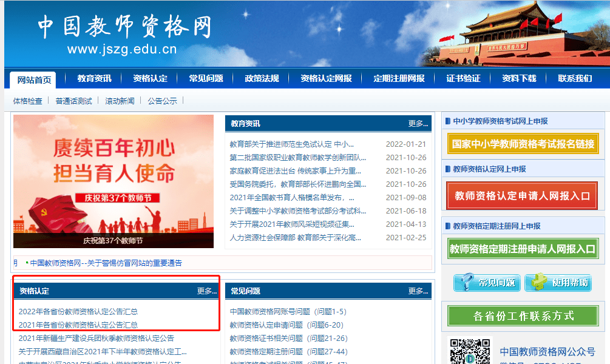
Task: Open 中国教师资格网账号问题 (问题1-5)
Action: tap(288, 311)
